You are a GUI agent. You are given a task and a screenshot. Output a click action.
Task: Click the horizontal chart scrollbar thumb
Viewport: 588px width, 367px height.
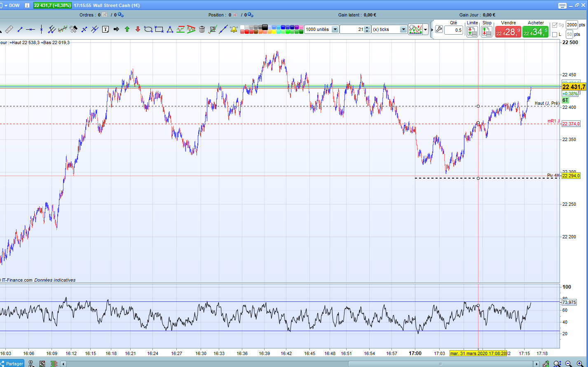[440, 364]
